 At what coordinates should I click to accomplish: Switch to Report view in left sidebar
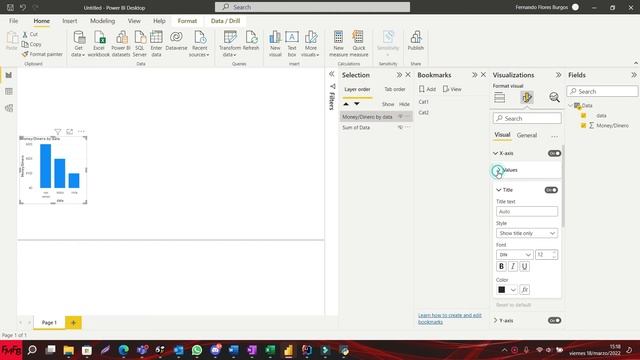click(9, 75)
